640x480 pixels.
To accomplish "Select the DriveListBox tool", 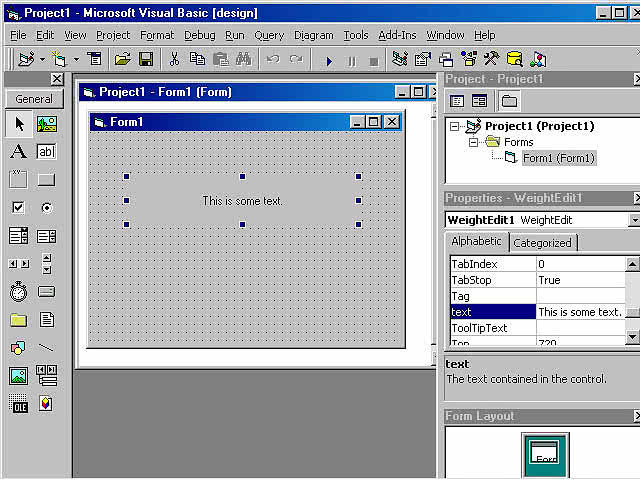I will [47, 292].
